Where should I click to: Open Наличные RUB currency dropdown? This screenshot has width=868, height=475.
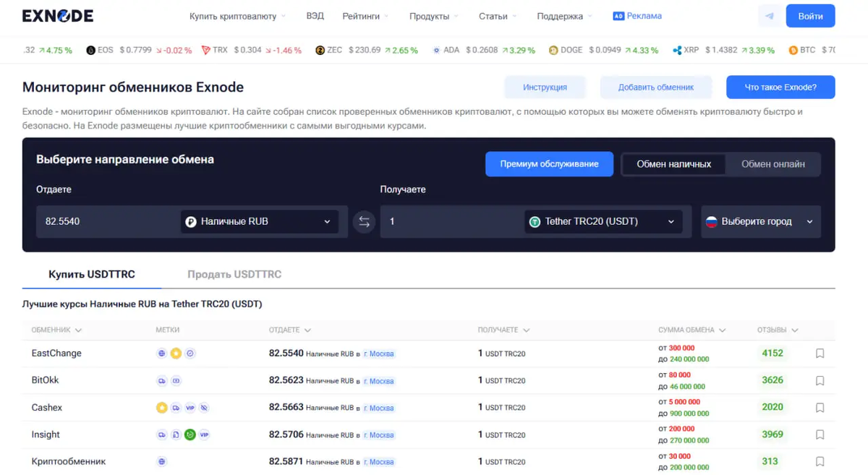click(x=259, y=222)
